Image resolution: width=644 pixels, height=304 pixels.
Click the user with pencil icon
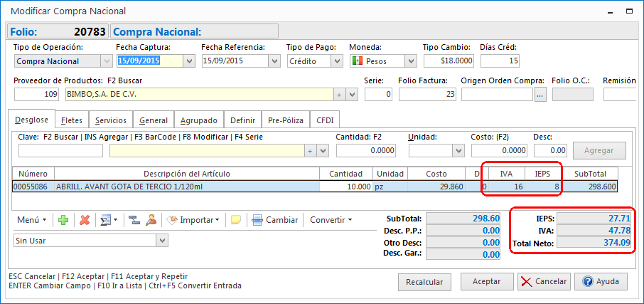[151, 220]
